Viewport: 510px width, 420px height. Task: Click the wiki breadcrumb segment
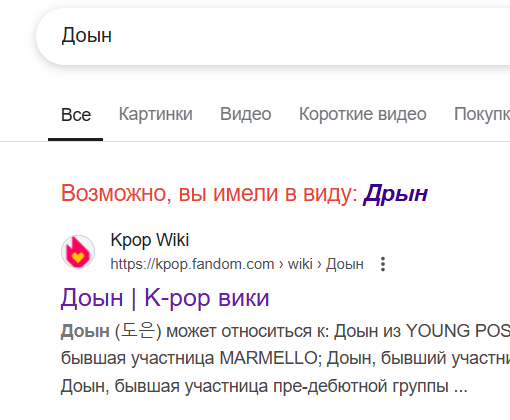pos(300,264)
